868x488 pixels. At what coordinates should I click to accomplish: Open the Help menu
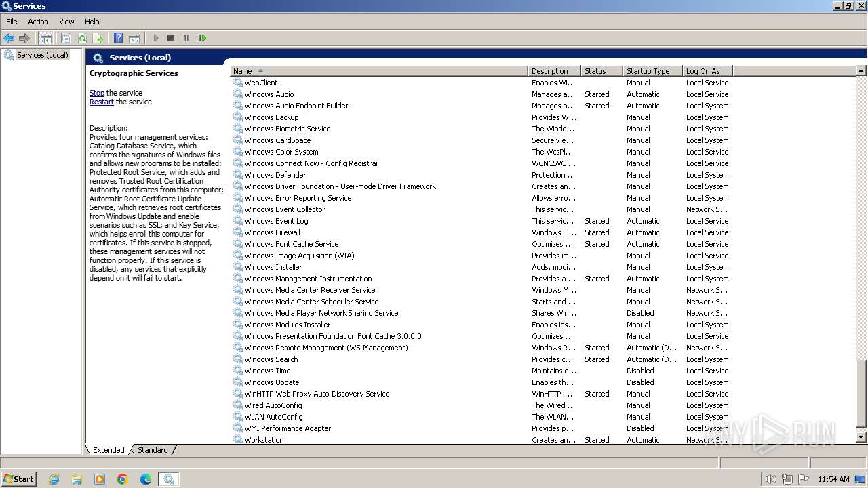[x=92, y=22]
